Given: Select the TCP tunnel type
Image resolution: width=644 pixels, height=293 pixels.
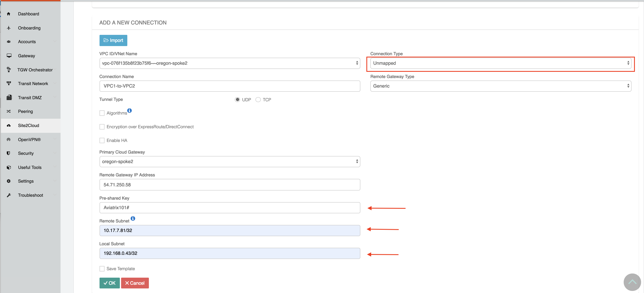Looking at the screenshot, I should coord(258,100).
